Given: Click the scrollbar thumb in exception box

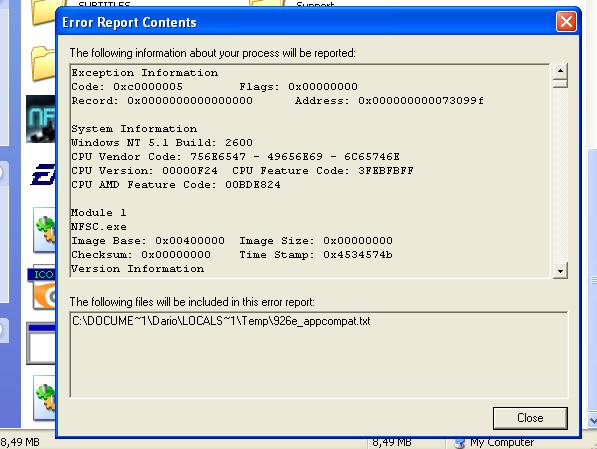Looking at the screenshot, I should 560,83.
